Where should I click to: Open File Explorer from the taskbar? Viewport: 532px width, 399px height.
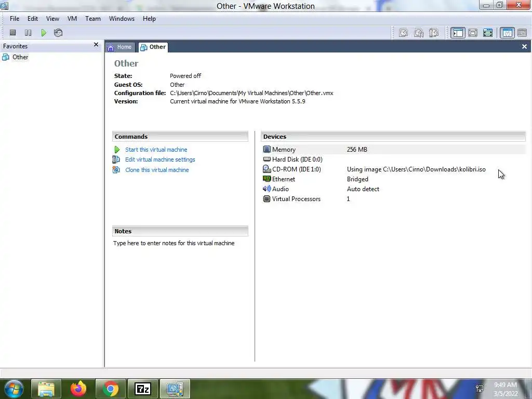coord(46,389)
